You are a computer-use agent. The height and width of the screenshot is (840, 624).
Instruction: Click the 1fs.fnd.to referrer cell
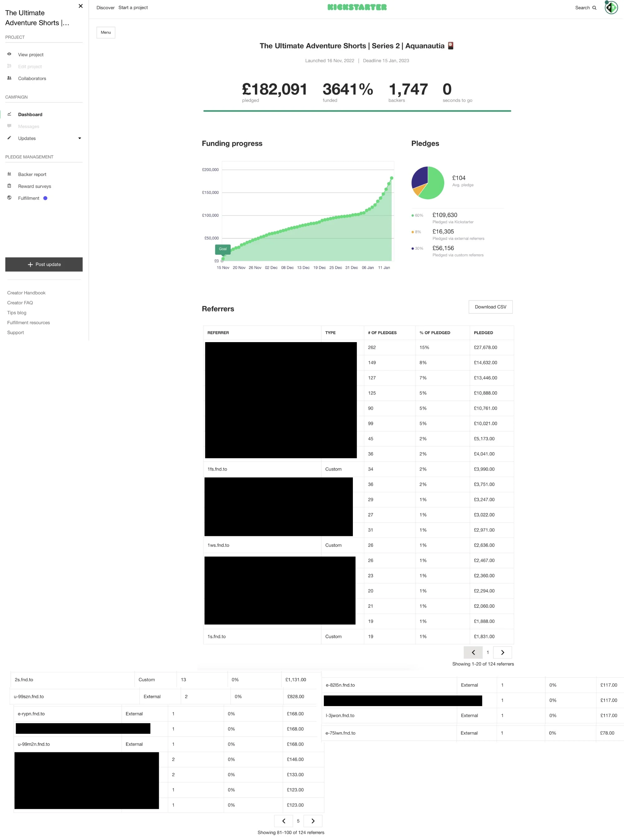pos(262,469)
